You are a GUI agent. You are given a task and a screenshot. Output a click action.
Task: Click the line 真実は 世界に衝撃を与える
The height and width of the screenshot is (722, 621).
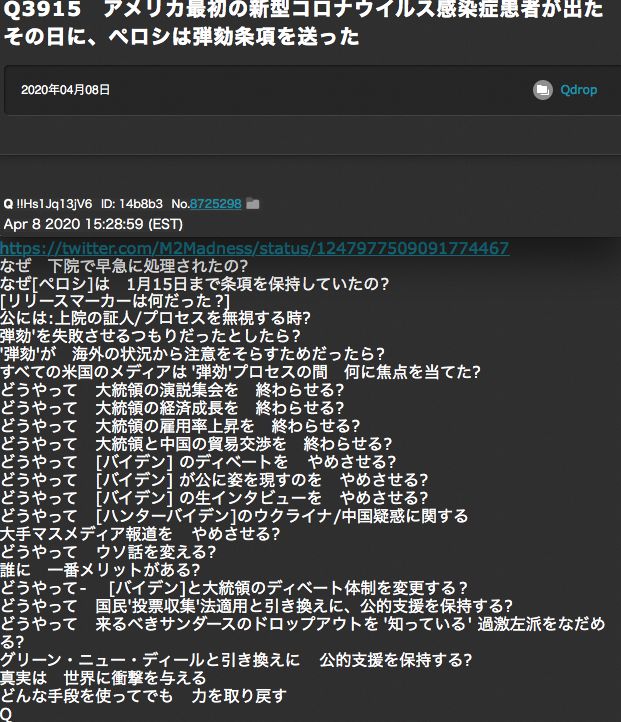(103, 678)
